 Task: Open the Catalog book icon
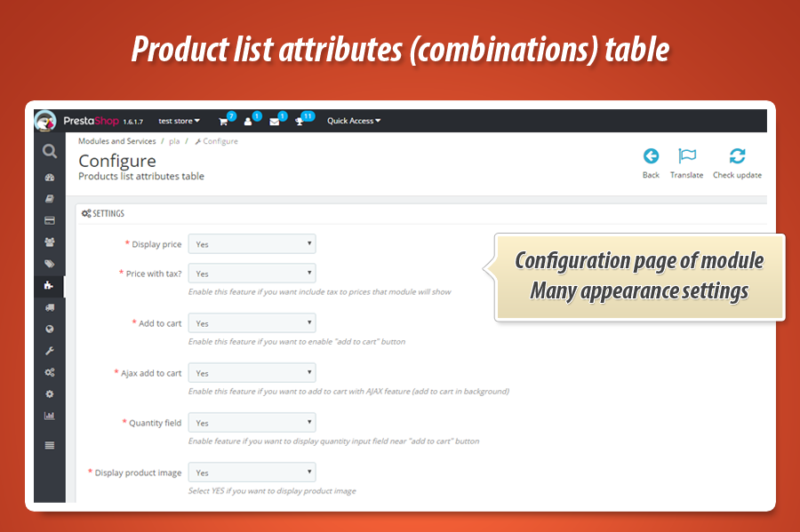point(50,199)
